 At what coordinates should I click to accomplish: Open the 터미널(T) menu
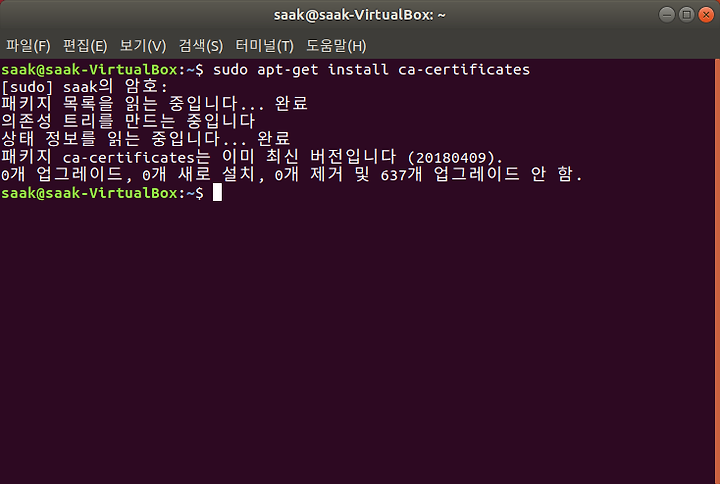click(264, 45)
